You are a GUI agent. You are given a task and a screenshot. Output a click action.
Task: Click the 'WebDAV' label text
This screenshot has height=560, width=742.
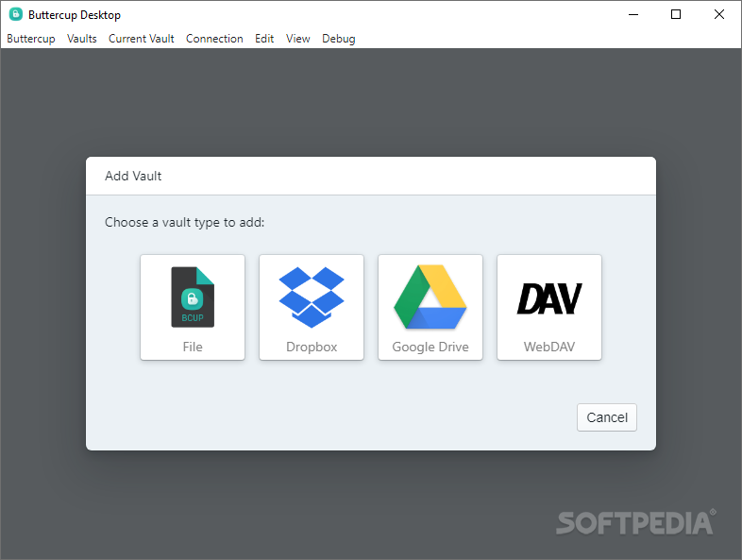548,347
